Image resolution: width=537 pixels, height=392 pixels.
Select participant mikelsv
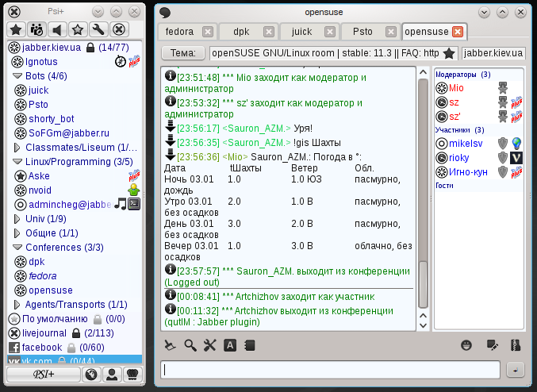(479, 143)
